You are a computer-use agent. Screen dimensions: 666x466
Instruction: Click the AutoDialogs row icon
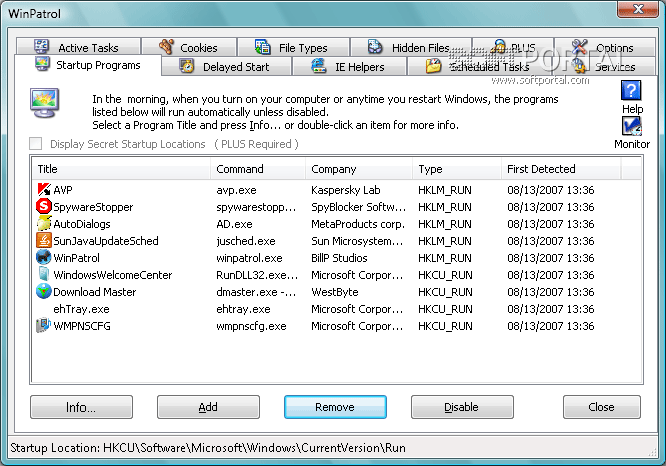point(44,223)
